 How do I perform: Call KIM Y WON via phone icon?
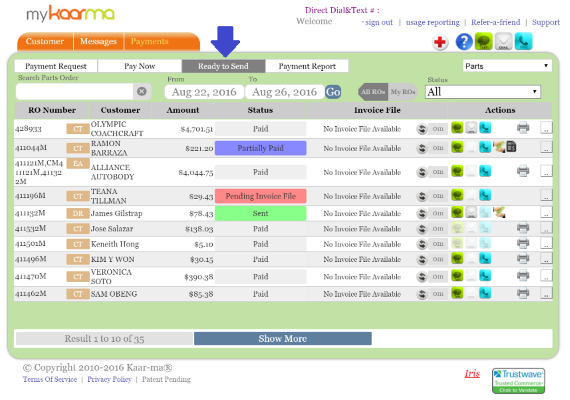pos(485,258)
